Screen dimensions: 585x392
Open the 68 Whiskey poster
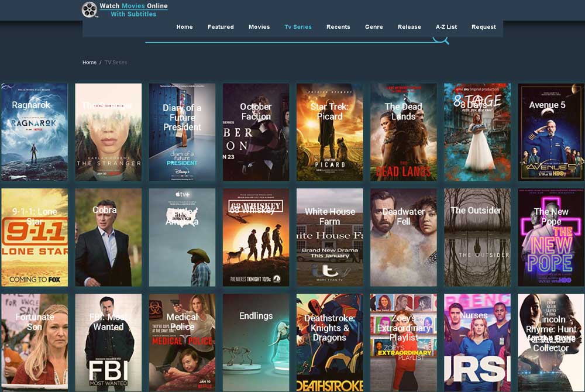click(256, 237)
